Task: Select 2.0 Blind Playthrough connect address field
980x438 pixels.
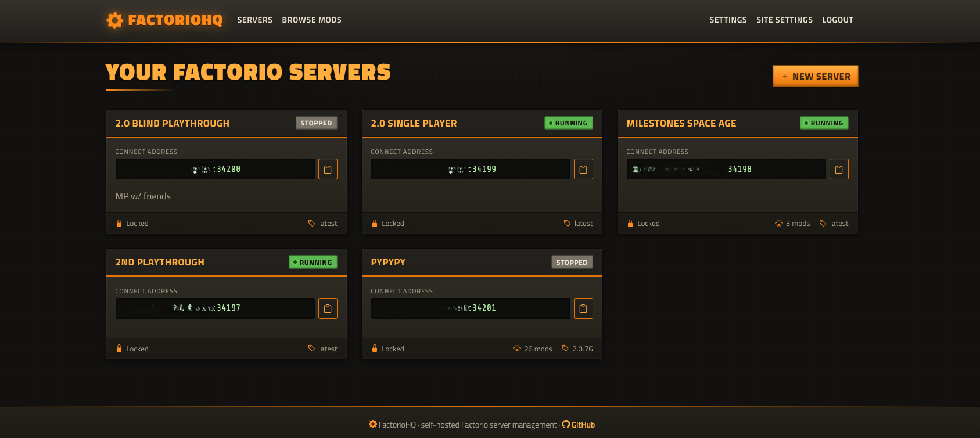Action: click(215, 169)
